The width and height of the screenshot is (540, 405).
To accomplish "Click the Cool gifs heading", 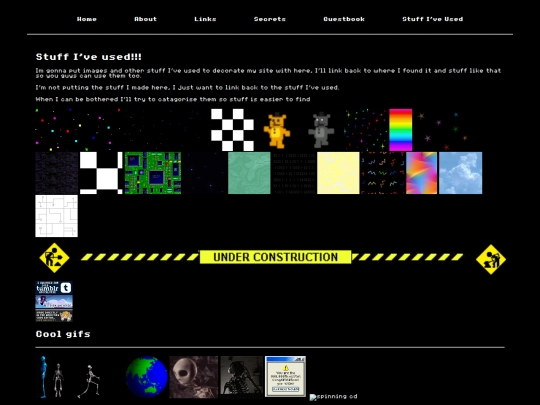I will click(63, 334).
